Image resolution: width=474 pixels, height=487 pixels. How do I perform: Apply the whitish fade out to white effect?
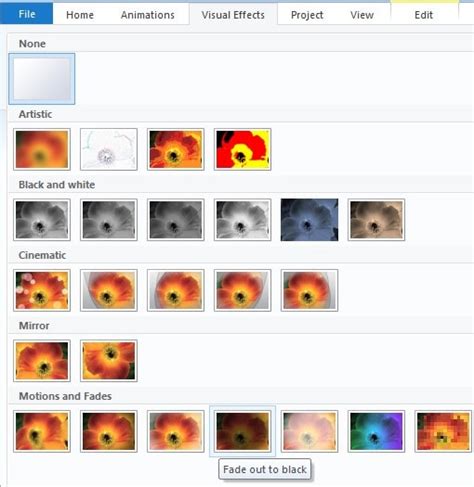(309, 431)
